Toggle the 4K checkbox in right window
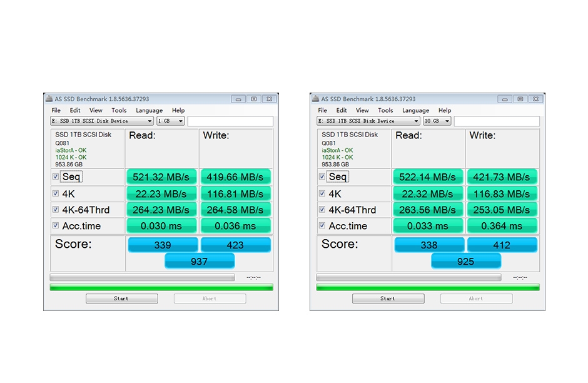 [322, 194]
